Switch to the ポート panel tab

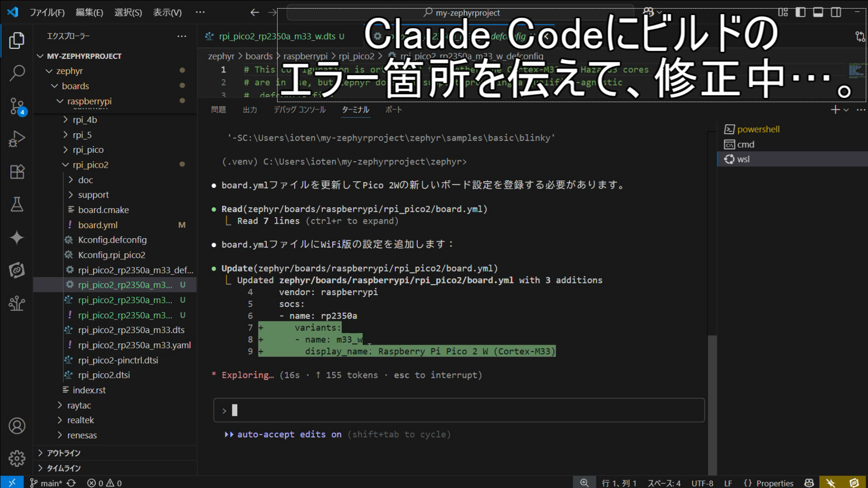393,110
